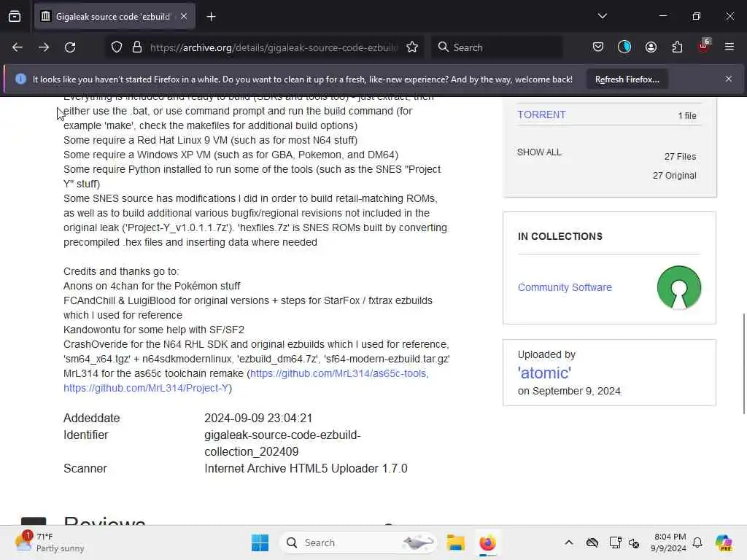747x560 pixels.
Task: Open uBlock Origin extension icon
Action: (x=704, y=46)
